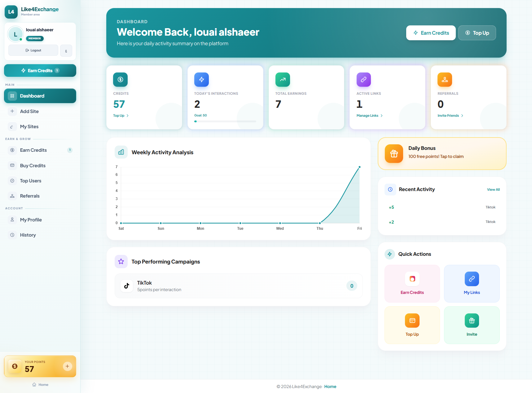Click the Top Up button in banner
The height and width of the screenshot is (393, 532).
click(x=477, y=33)
